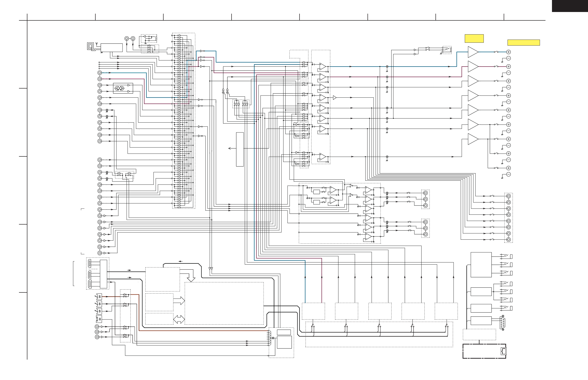Click the tall narrow rectangle with left-pointing arrow
Viewport: 588px width, 380px height.
240,149
